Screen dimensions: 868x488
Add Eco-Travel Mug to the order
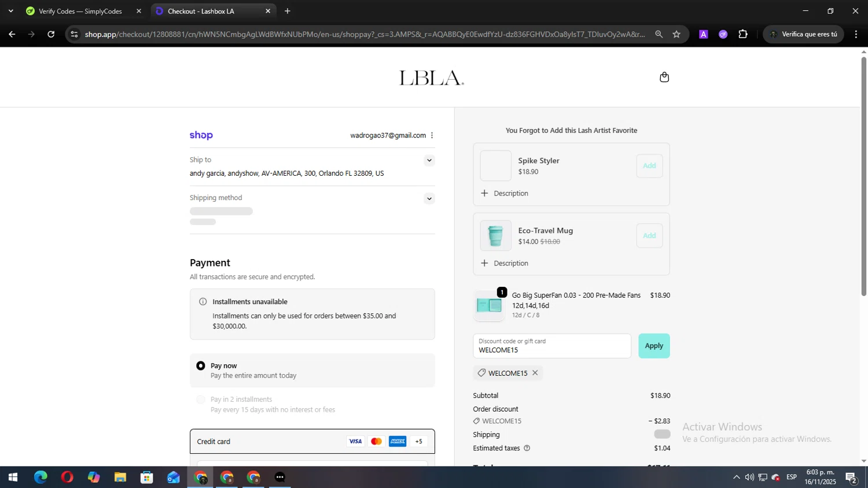coord(649,235)
